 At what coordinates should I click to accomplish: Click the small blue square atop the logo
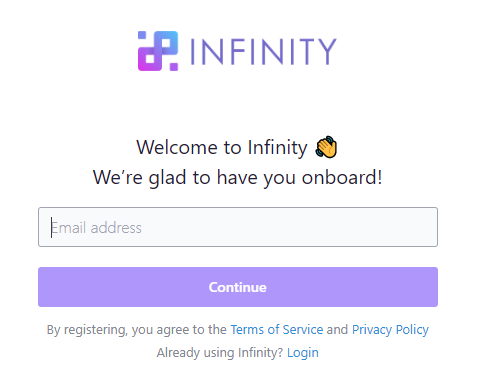[x=142, y=35]
